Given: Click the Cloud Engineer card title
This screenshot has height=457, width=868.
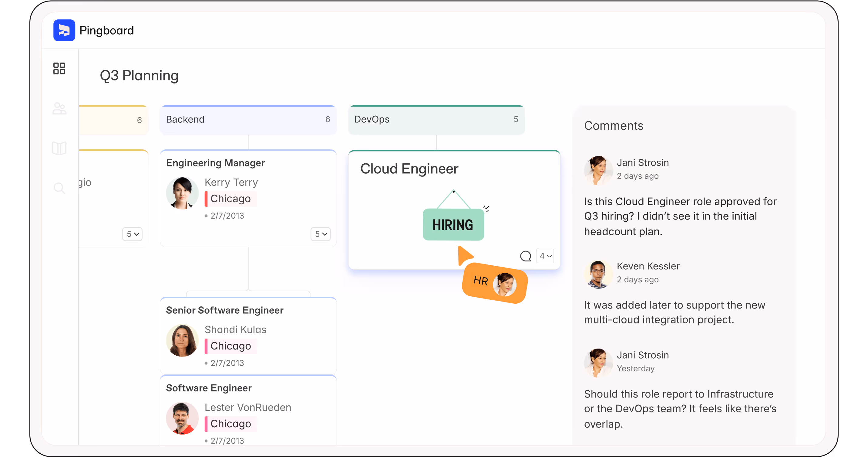Looking at the screenshot, I should [x=409, y=169].
